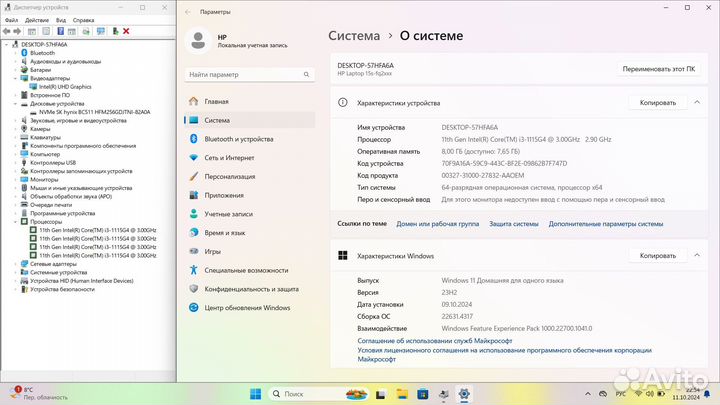Collapse DESKTOP-57HFA6A root node in tree
720x405 pixels.
pyautogui.click(x=6, y=45)
